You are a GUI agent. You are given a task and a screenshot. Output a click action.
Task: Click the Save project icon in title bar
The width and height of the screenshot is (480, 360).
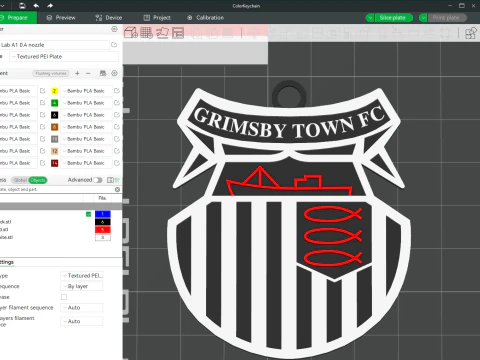tap(22, 6)
